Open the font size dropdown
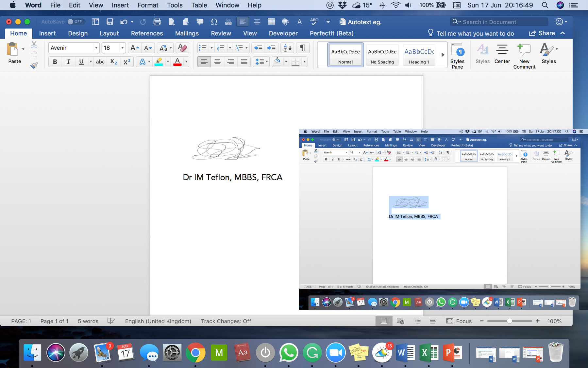 tap(122, 48)
